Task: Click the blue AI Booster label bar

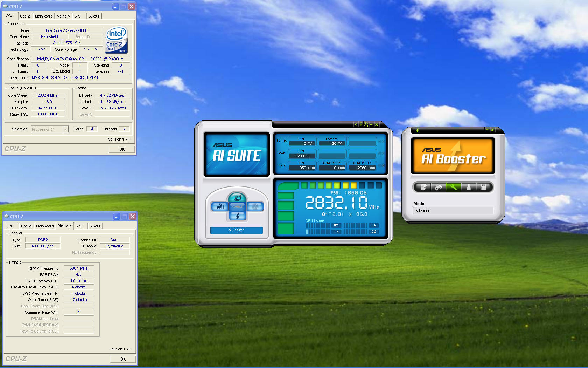Action: tap(237, 230)
